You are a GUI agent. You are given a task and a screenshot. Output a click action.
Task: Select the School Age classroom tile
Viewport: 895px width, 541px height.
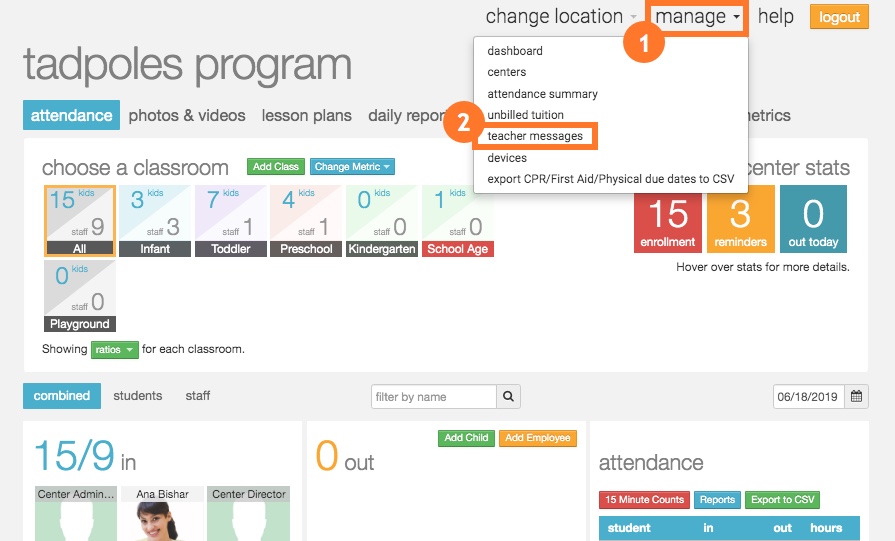tap(458, 221)
